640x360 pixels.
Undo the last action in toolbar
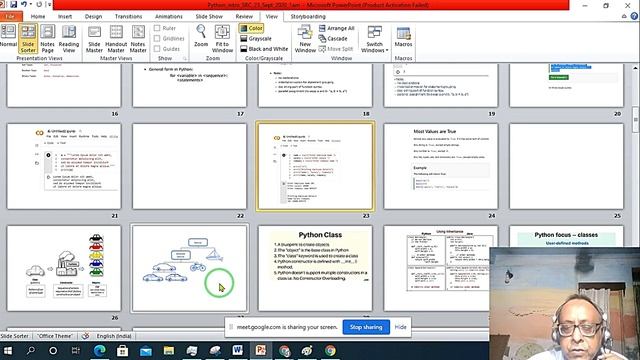tap(24, 4)
